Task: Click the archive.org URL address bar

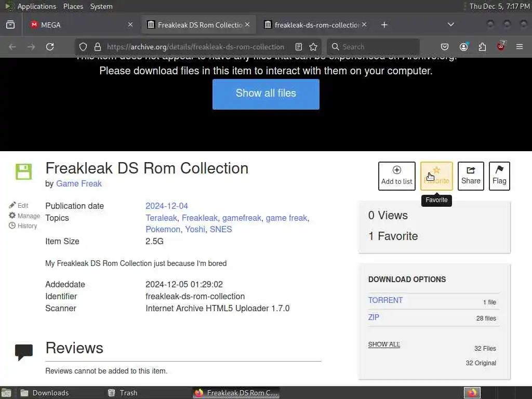Action: (195, 47)
